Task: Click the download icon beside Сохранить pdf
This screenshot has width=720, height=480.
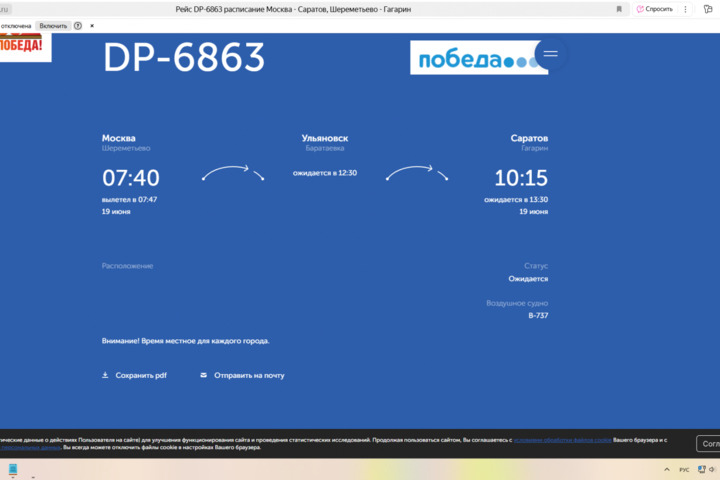Action: pyautogui.click(x=105, y=375)
